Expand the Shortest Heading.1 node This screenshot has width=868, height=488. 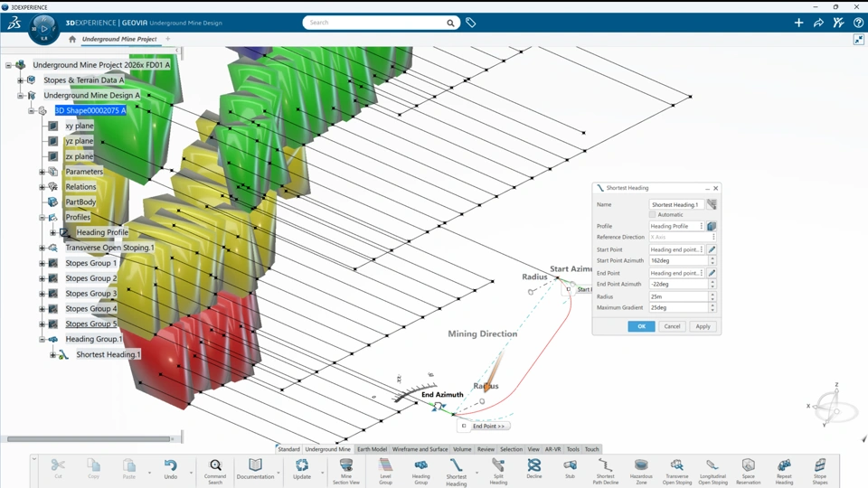pos(53,354)
